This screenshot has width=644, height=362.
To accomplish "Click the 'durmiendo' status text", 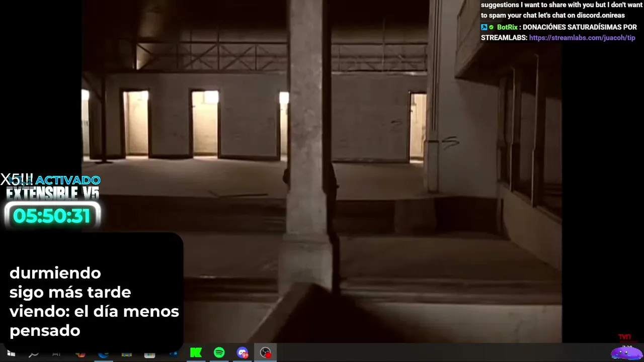I will point(55,273).
